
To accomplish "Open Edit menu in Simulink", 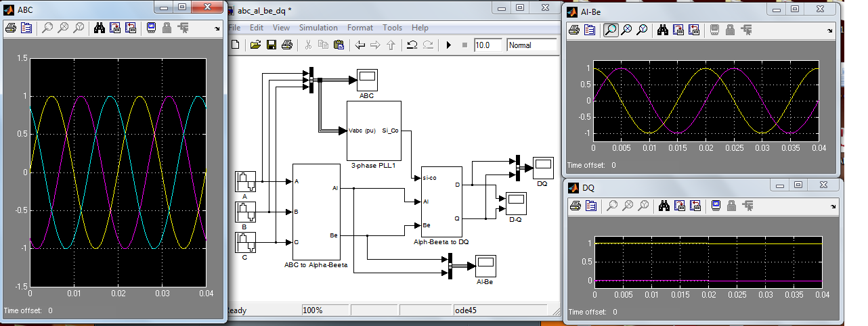I will point(257,28).
